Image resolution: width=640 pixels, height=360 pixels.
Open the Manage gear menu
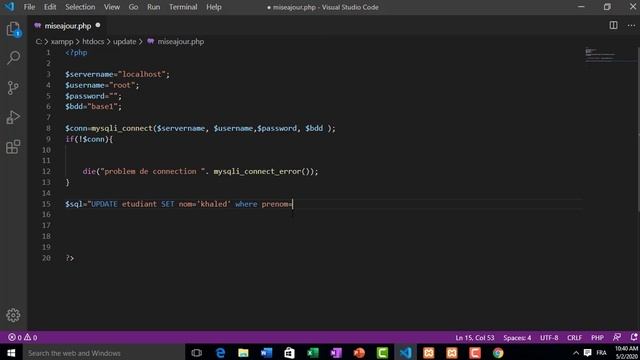pyautogui.click(x=13, y=315)
